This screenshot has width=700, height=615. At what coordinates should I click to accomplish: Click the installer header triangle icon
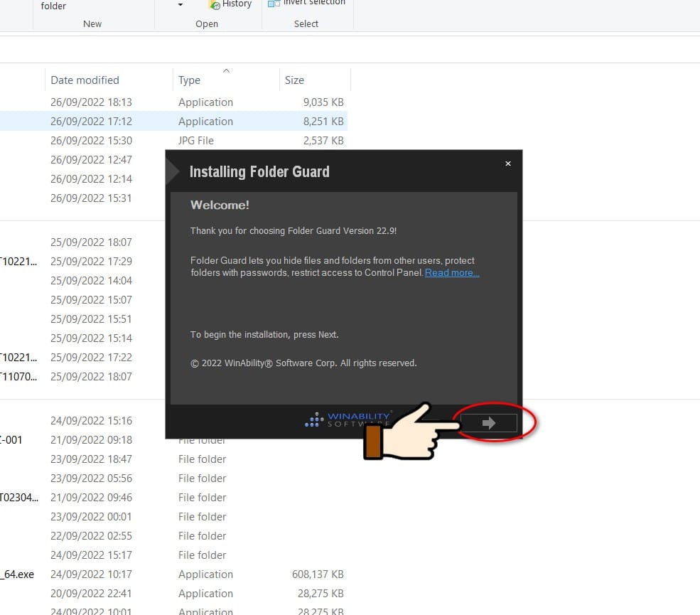(172, 171)
